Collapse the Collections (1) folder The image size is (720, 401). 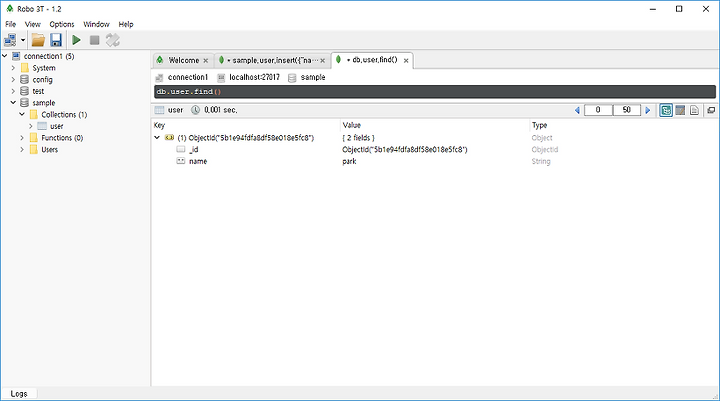click(22, 114)
